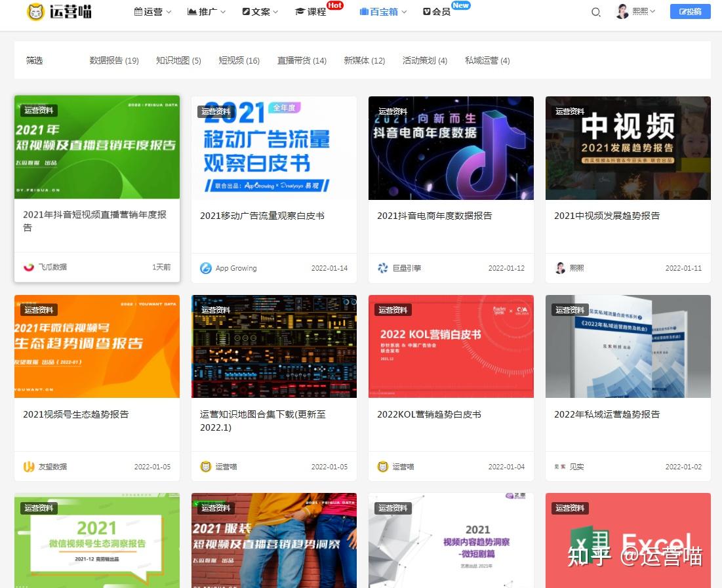Click the user avatar in header
722x588 pixels.
[x=622, y=12]
